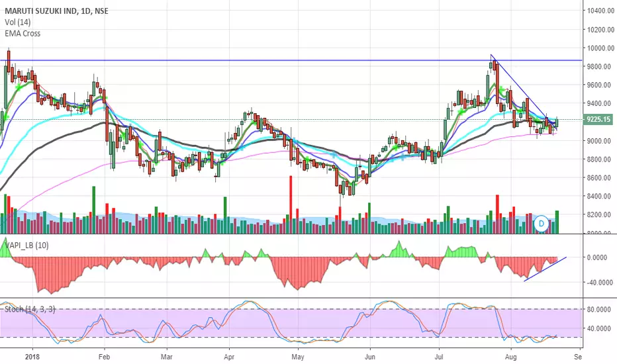Click the 9800.00 price axis label
Viewport: 617px width, 364px height.
(x=600, y=66)
